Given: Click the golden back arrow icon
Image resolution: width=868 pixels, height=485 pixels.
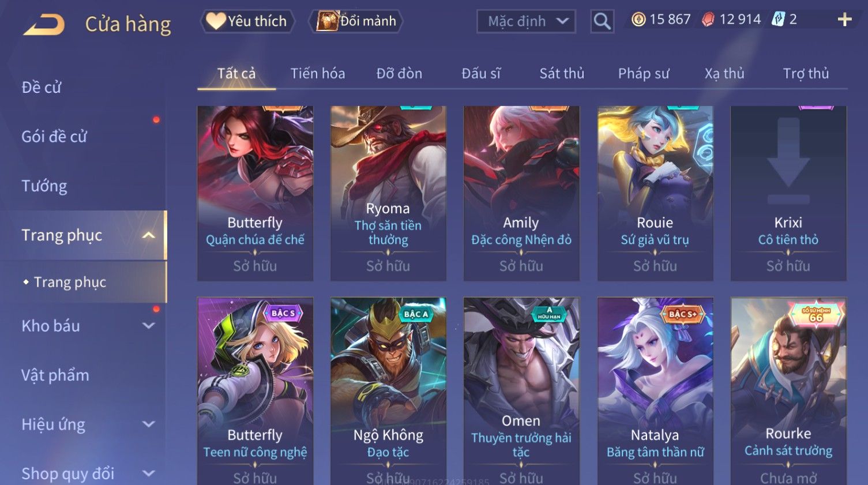Looking at the screenshot, I should click(x=44, y=25).
